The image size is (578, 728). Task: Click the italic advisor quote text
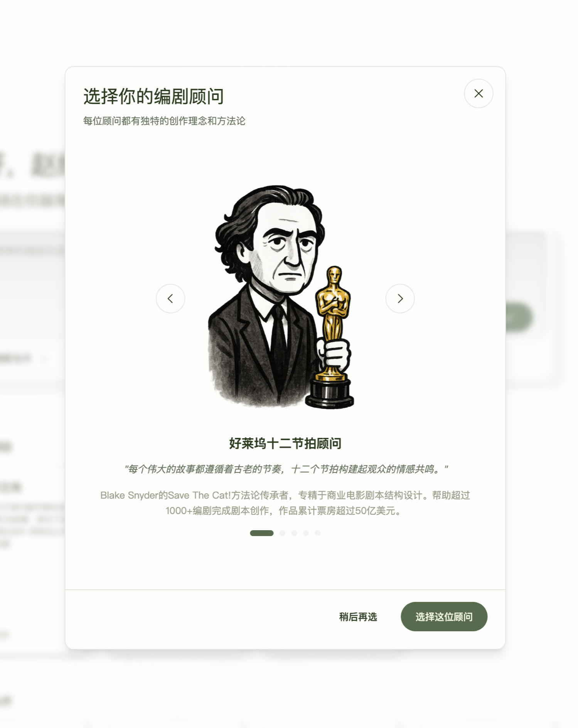coord(286,469)
